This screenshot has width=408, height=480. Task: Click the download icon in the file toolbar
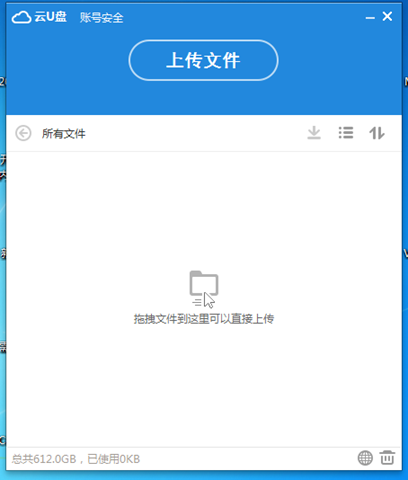(x=314, y=133)
